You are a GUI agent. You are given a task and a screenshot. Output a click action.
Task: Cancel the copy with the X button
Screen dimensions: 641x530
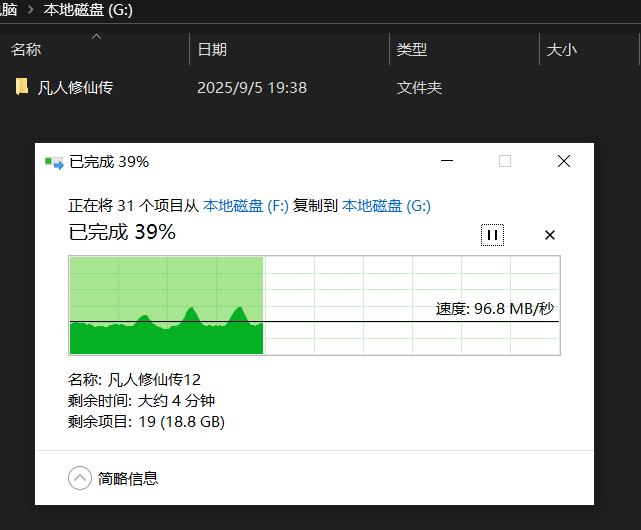tap(549, 235)
